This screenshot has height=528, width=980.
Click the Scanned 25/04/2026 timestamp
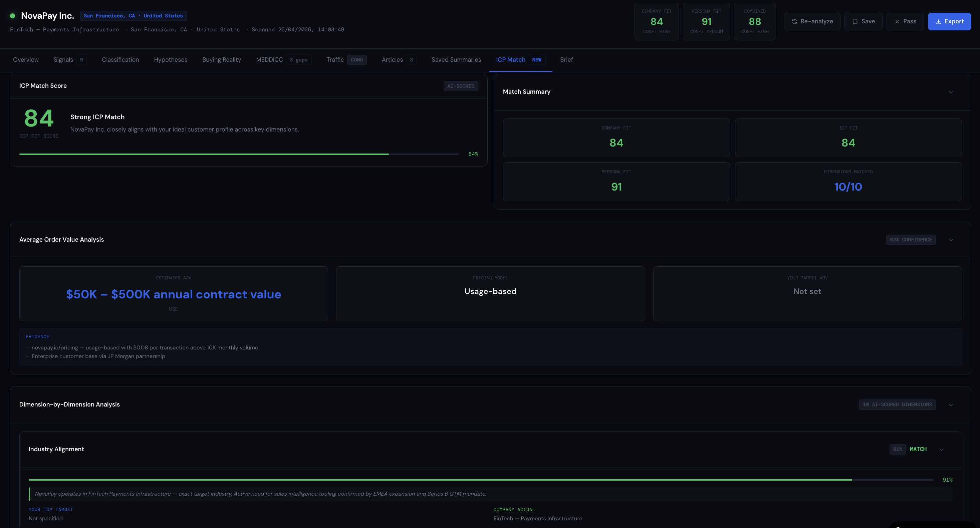coord(298,30)
